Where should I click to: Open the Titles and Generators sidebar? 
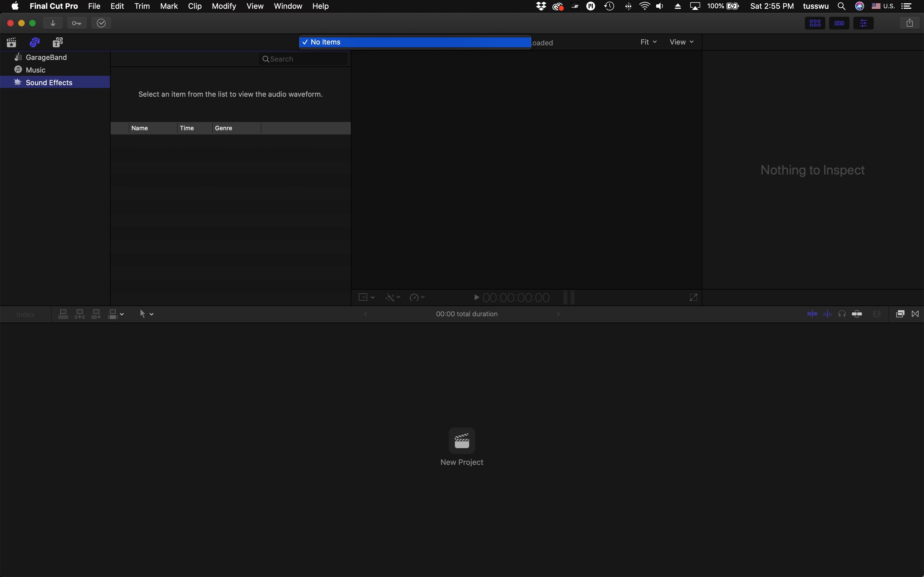[x=58, y=42]
